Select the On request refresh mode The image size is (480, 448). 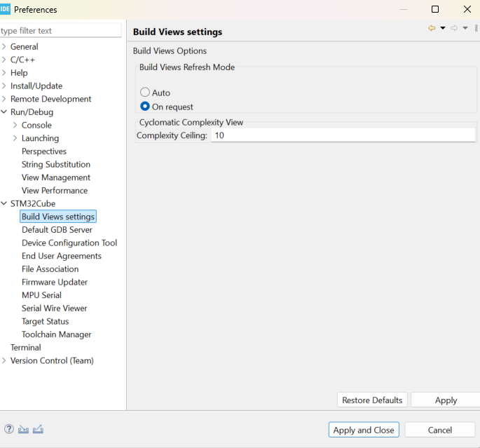click(x=145, y=107)
